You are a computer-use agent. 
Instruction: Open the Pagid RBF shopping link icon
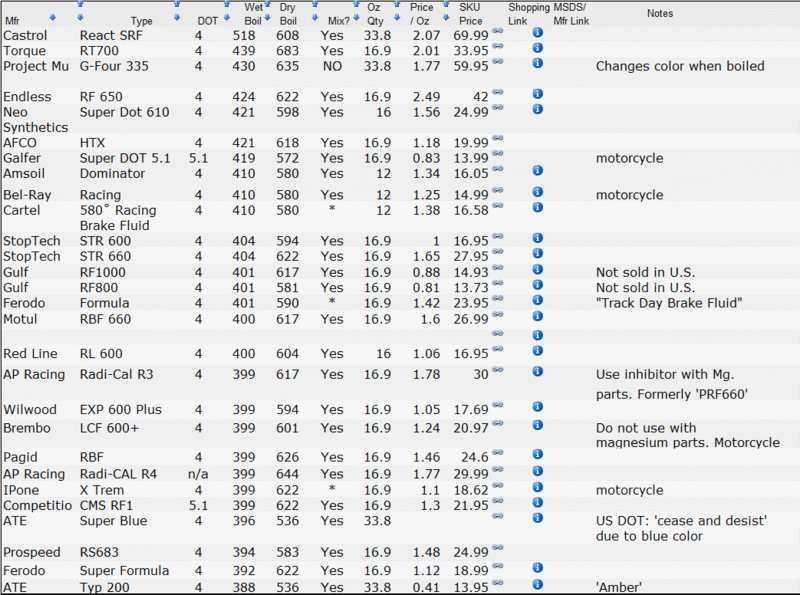click(497, 453)
